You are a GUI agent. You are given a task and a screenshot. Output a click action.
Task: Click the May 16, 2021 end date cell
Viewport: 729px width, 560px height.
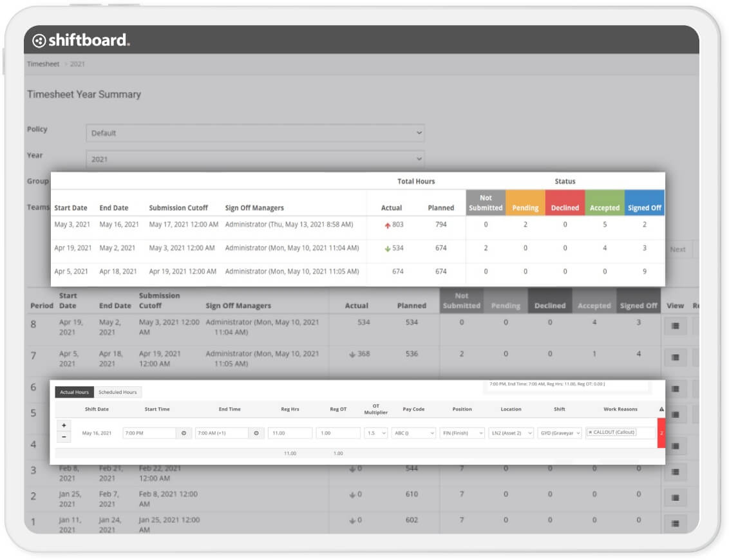click(x=119, y=225)
